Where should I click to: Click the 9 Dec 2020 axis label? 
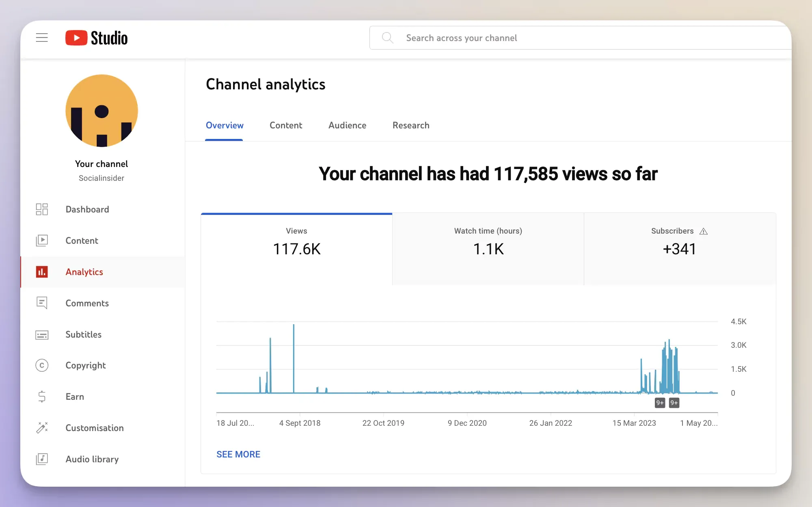(x=467, y=423)
